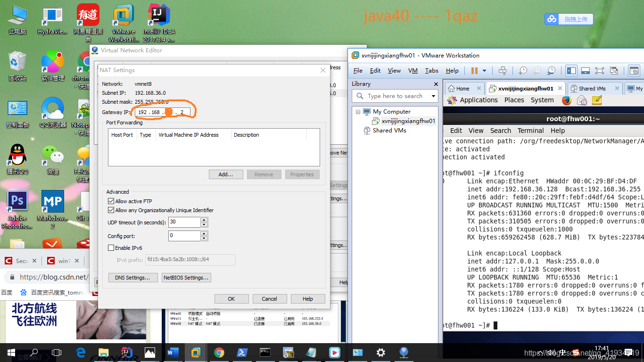
Task: Click the library search field
Action: coord(394,96)
